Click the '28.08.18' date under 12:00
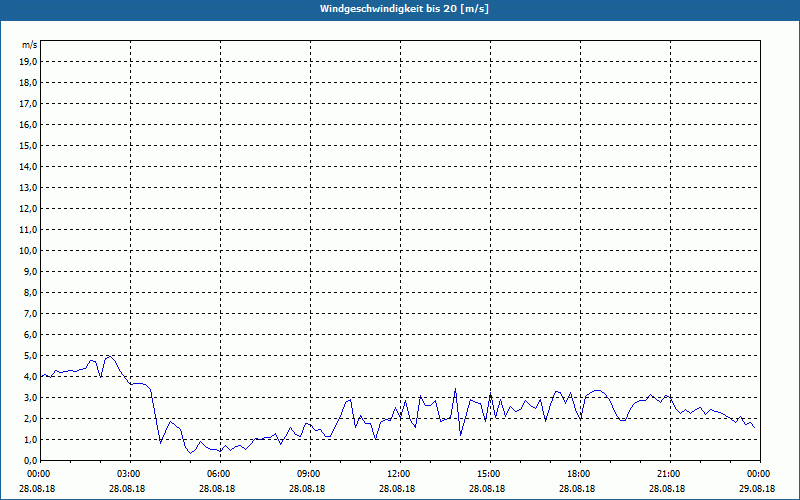 pyautogui.click(x=397, y=488)
